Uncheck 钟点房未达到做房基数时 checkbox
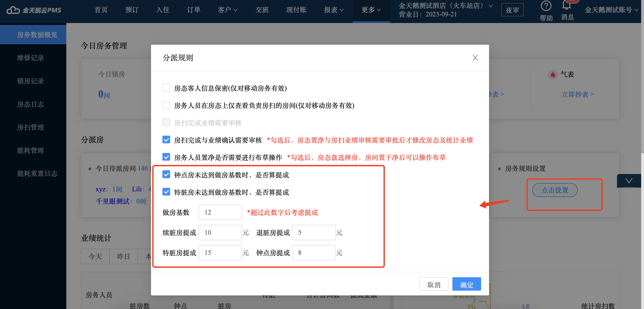Image resolution: width=644 pixels, height=309 pixels. coord(166,174)
